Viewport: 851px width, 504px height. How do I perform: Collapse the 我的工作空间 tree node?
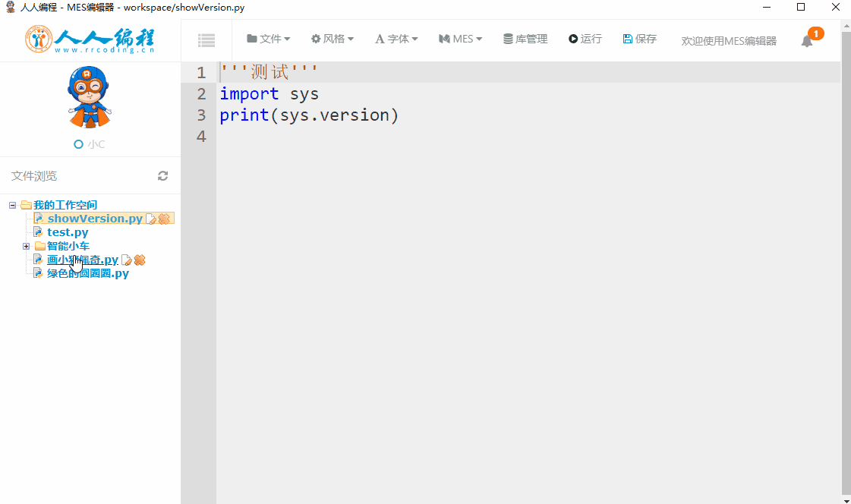click(x=13, y=205)
